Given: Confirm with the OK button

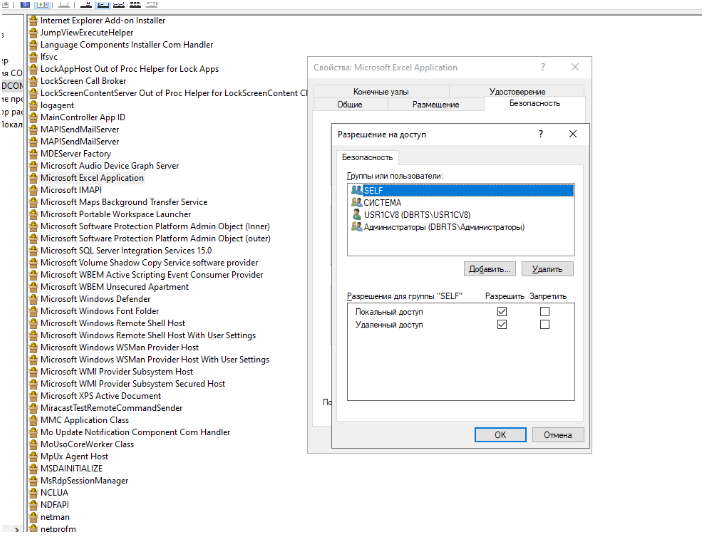Looking at the screenshot, I should [x=500, y=435].
